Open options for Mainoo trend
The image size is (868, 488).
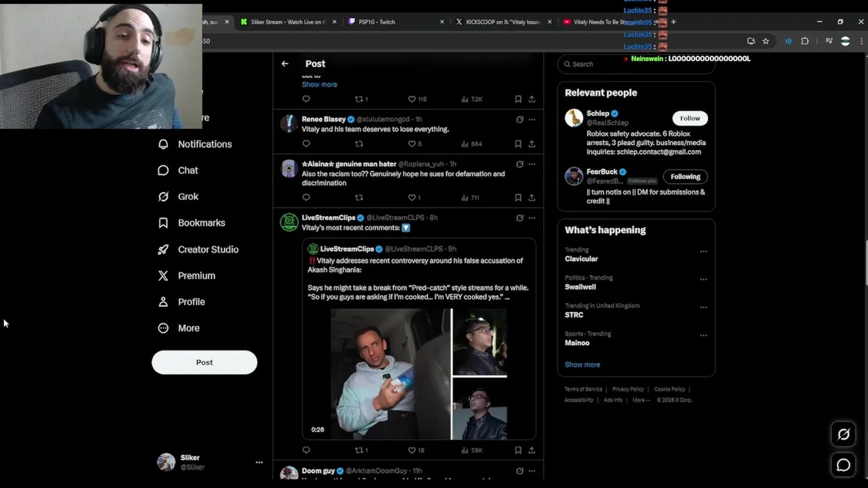pos(703,335)
